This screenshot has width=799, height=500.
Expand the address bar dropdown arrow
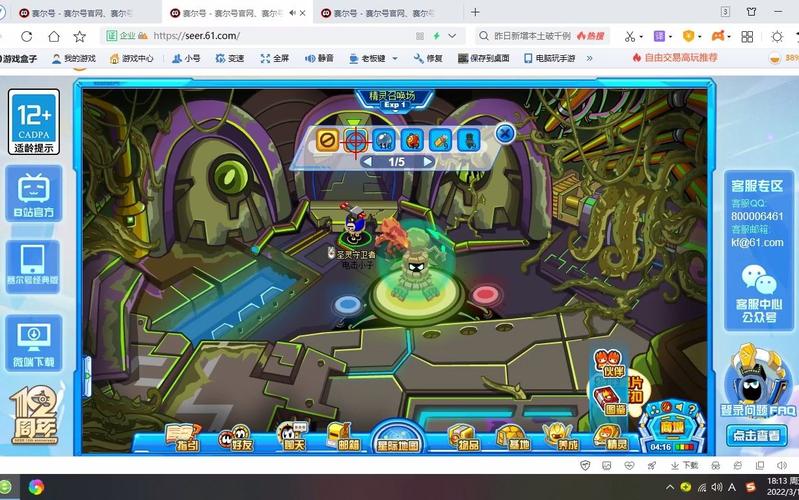point(452,36)
